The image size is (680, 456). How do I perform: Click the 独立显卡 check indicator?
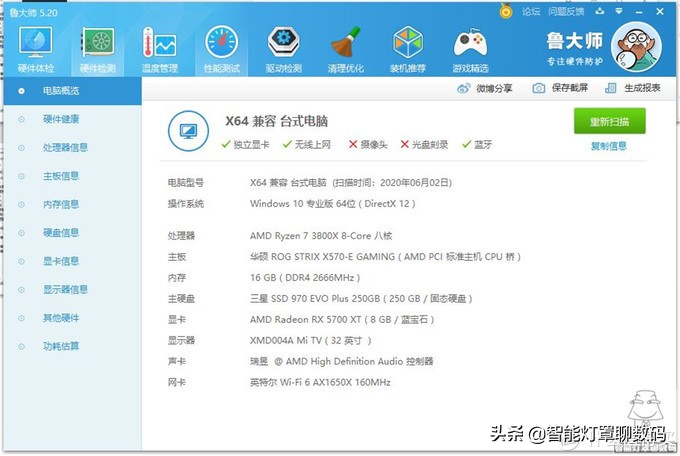pyautogui.click(x=245, y=144)
